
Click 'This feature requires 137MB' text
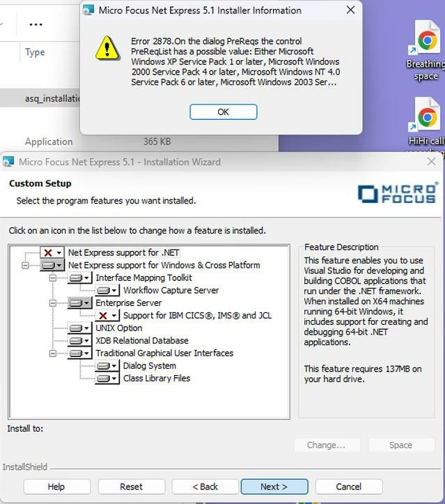[x=363, y=374]
